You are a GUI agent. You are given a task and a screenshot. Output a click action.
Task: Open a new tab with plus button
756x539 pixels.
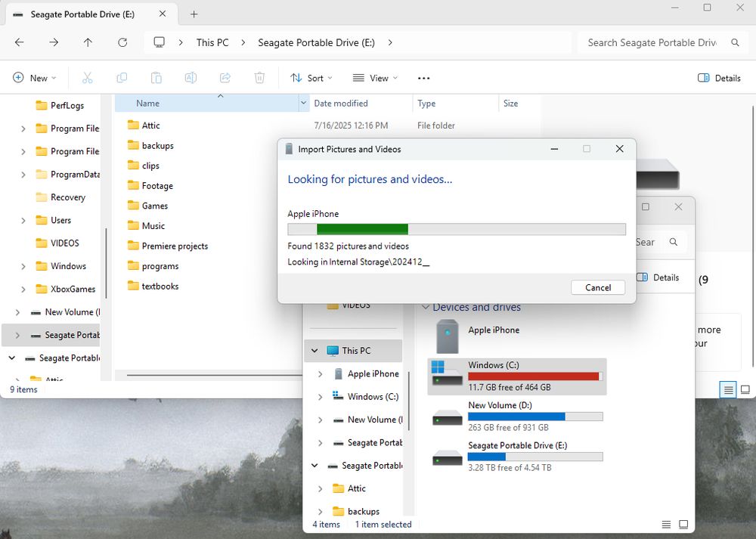pos(194,14)
